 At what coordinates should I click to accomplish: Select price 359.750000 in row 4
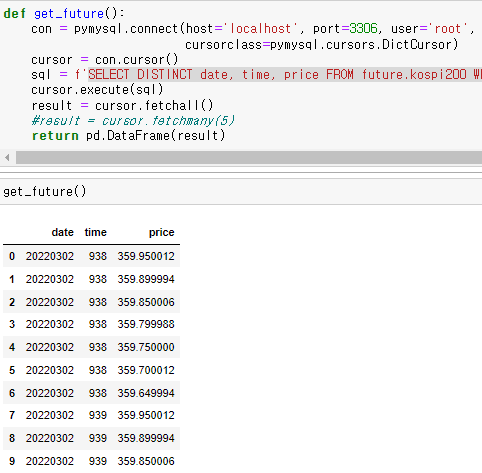tap(146, 347)
